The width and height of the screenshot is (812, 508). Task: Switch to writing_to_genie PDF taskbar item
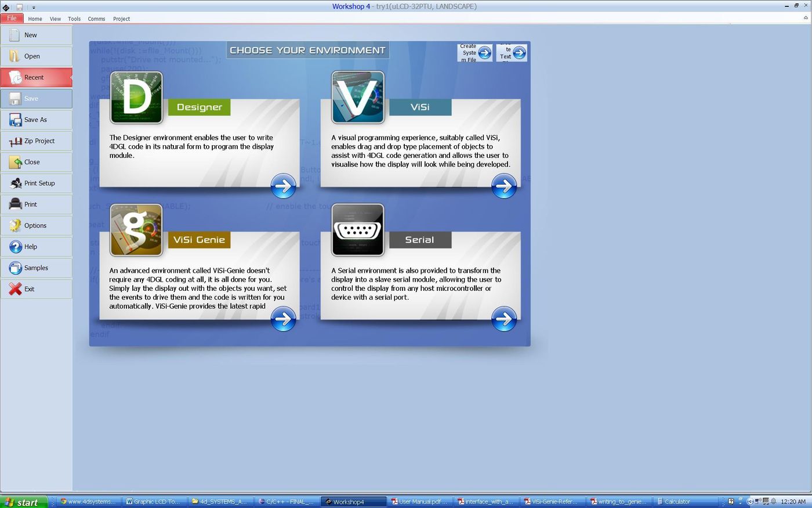[x=620, y=502]
